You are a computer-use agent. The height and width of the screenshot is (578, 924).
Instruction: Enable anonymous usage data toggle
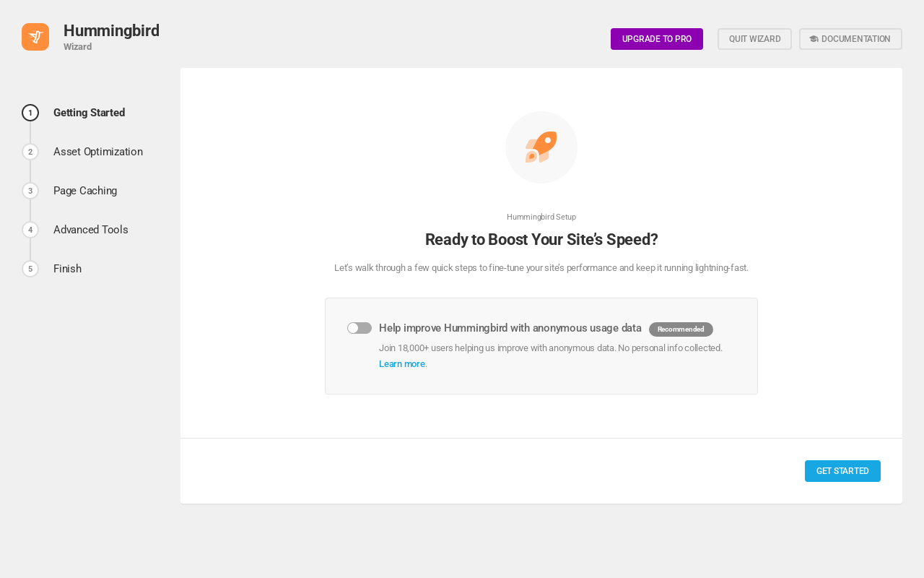pyautogui.click(x=359, y=328)
